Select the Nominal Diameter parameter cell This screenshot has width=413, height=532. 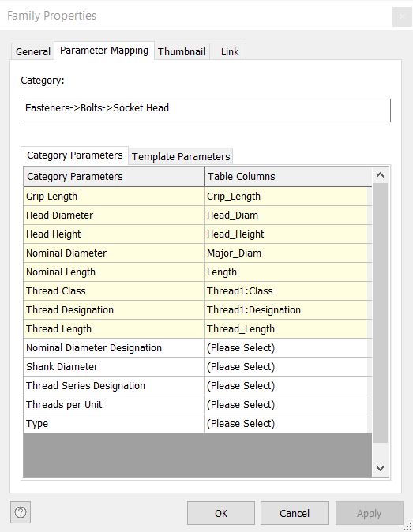[114, 253]
